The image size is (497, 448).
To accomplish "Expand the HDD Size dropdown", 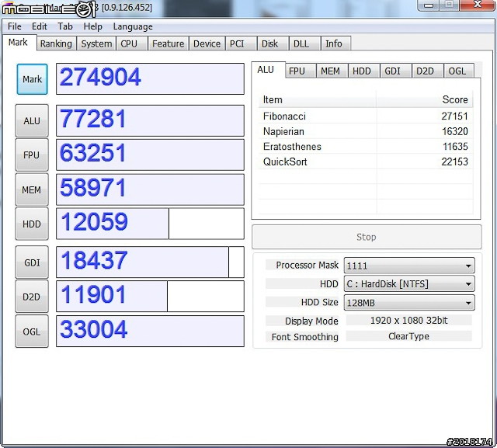I will click(408, 303).
